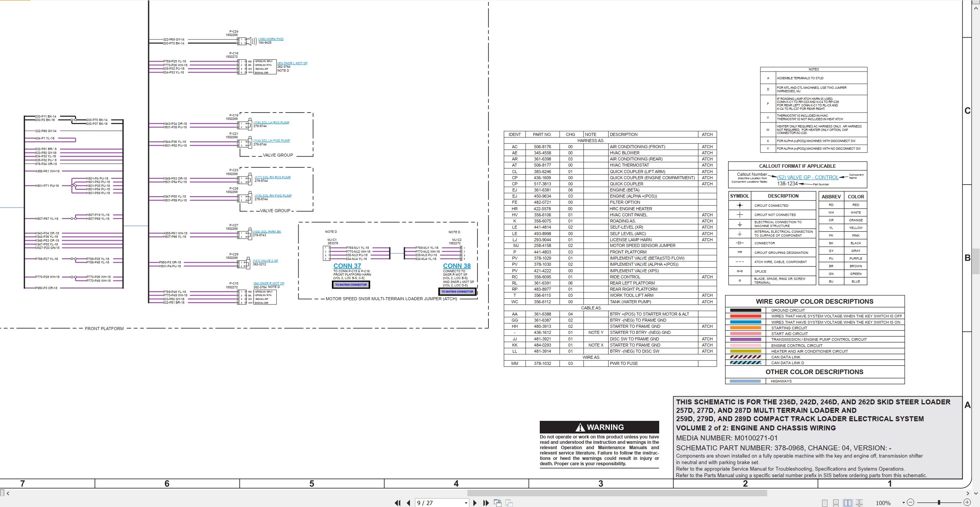980x507 pixels.
Task: Click the ROADING AS. description cell
Action: pyautogui.click(x=653, y=221)
